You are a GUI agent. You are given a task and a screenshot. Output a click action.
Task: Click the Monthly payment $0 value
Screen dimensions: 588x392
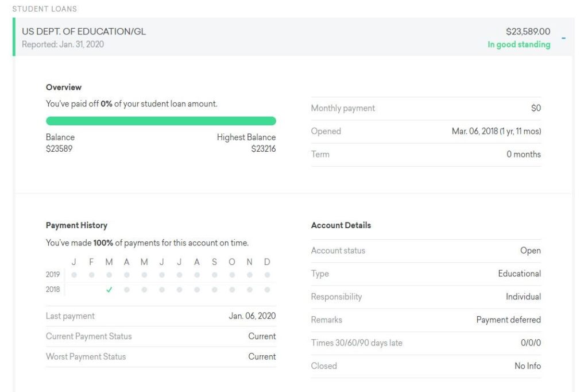[536, 108]
